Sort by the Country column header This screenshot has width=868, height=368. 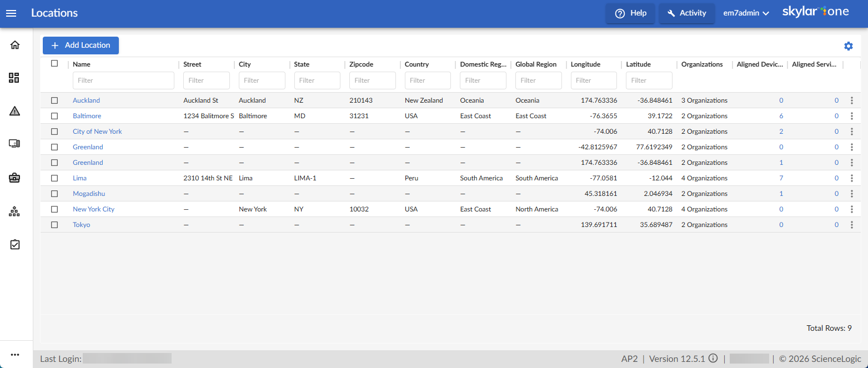[x=417, y=64]
